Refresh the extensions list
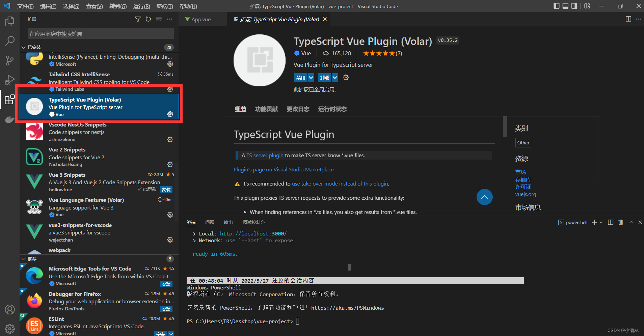Image resolution: width=644 pixels, height=336 pixels. tap(148, 19)
